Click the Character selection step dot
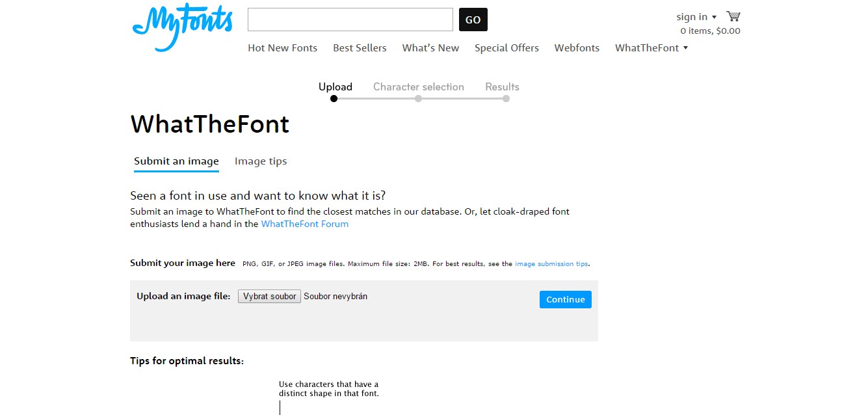 (418, 99)
